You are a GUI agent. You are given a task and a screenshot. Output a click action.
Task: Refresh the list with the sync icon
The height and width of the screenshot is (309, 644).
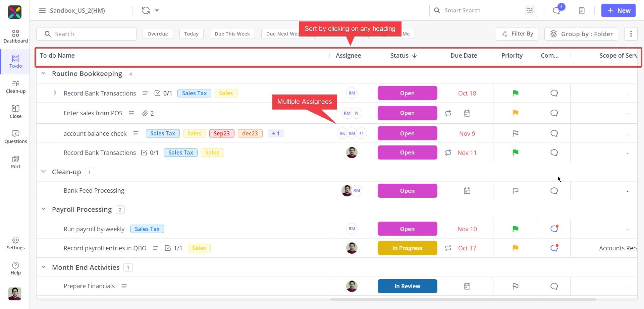pyautogui.click(x=146, y=10)
